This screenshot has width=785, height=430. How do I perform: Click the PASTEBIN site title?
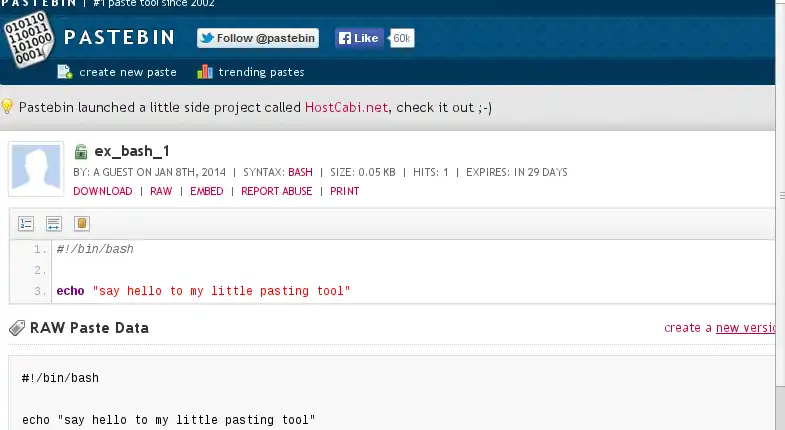point(119,38)
